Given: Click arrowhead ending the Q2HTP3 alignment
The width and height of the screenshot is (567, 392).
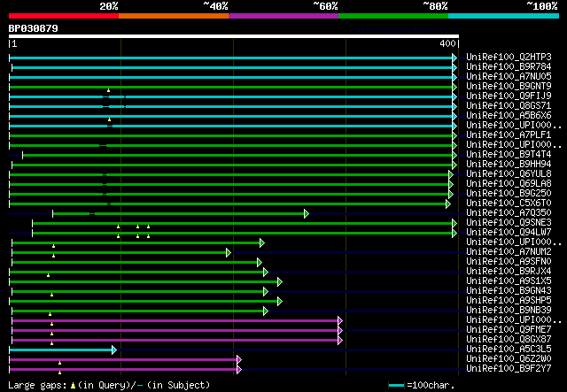Looking at the screenshot, I should (454, 58).
